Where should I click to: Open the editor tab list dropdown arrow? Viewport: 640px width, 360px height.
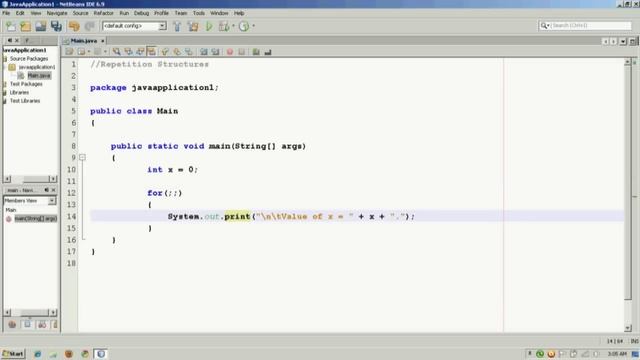(x=623, y=41)
